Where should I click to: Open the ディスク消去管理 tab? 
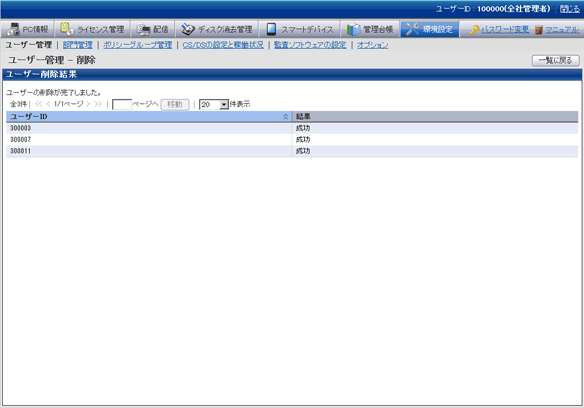[x=217, y=29]
